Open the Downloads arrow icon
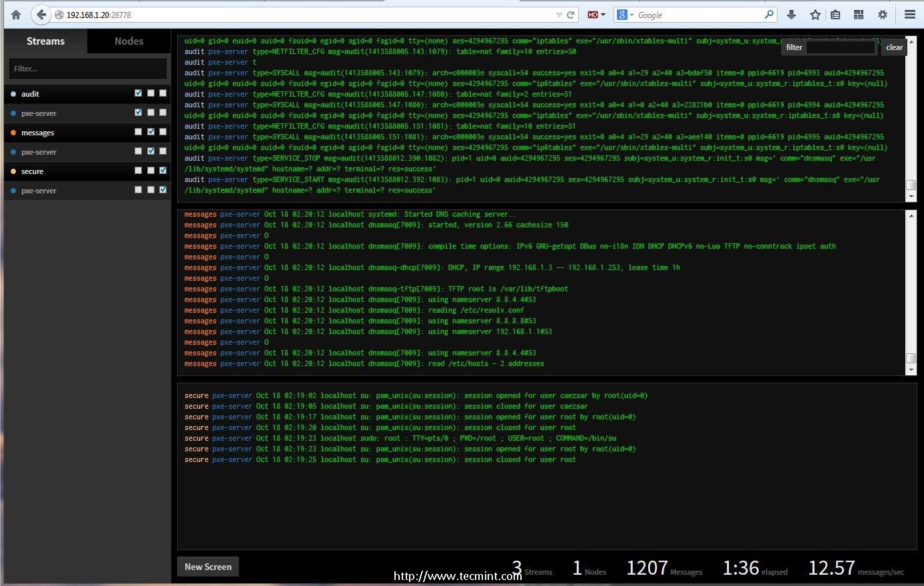Screen dimensions: 924x586 (791, 15)
